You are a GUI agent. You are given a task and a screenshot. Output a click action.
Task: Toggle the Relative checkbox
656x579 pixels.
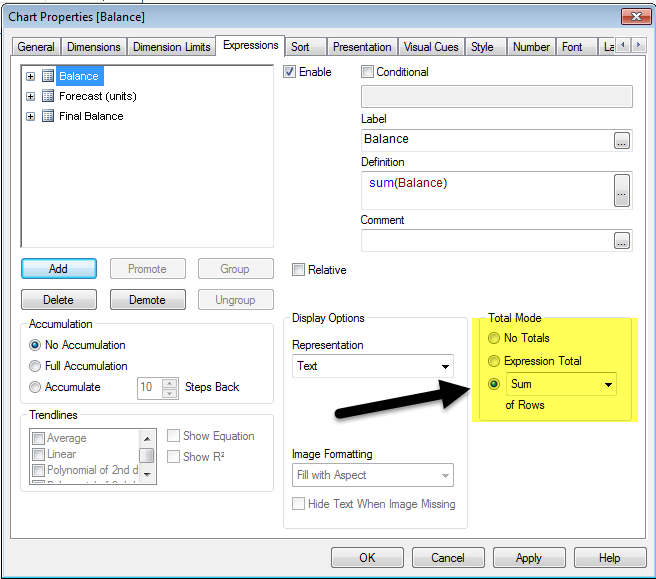tap(298, 269)
